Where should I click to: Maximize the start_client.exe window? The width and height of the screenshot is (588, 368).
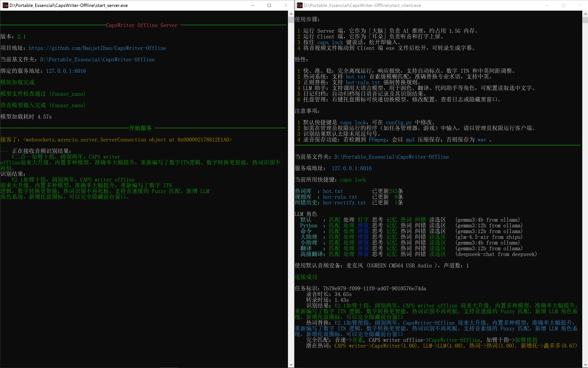(x=563, y=5)
